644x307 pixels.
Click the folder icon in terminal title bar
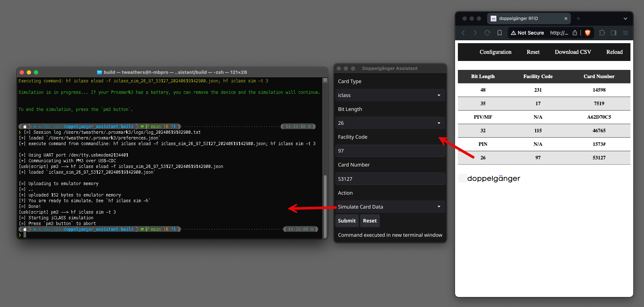(x=99, y=72)
